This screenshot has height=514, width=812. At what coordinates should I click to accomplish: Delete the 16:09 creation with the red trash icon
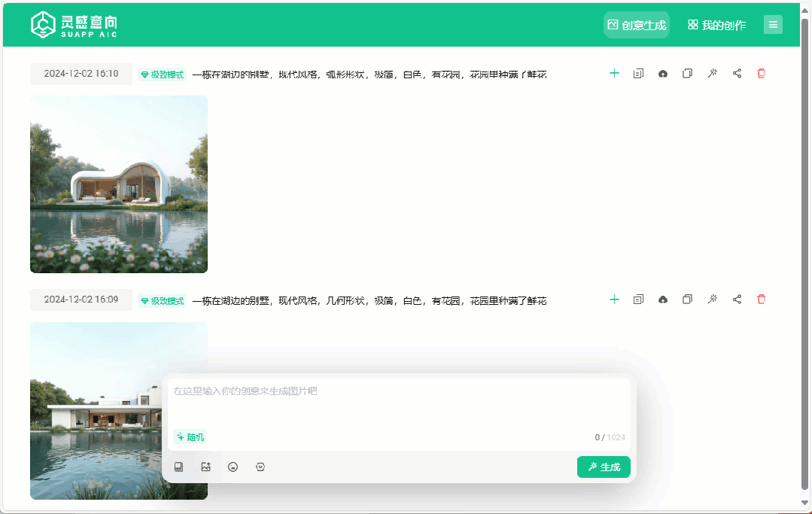point(761,300)
